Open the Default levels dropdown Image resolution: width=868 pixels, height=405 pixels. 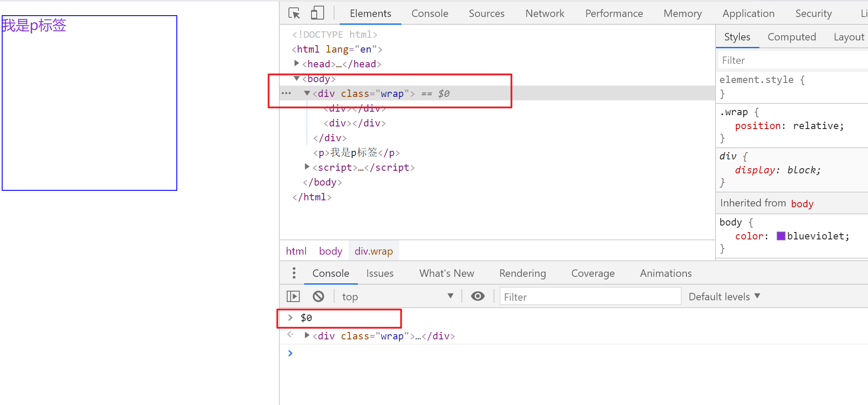[x=724, y=296]
